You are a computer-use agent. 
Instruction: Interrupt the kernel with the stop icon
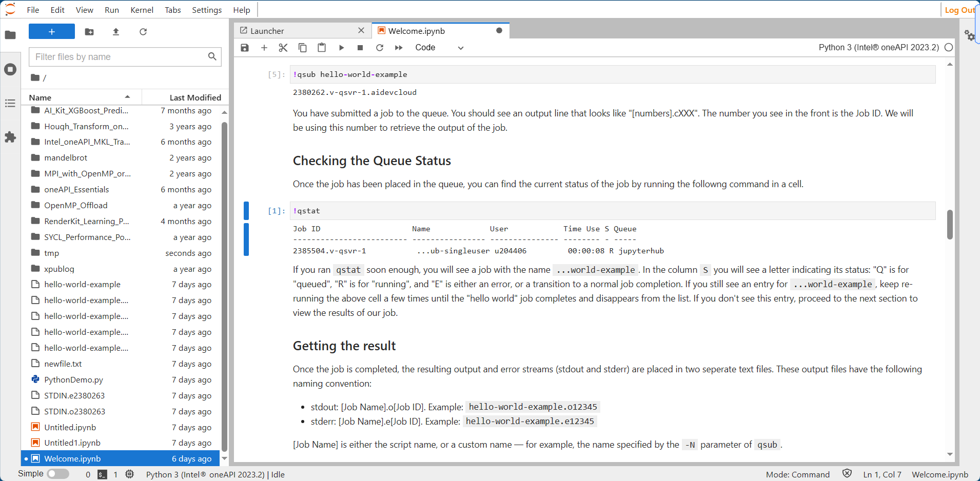(360, 48)
